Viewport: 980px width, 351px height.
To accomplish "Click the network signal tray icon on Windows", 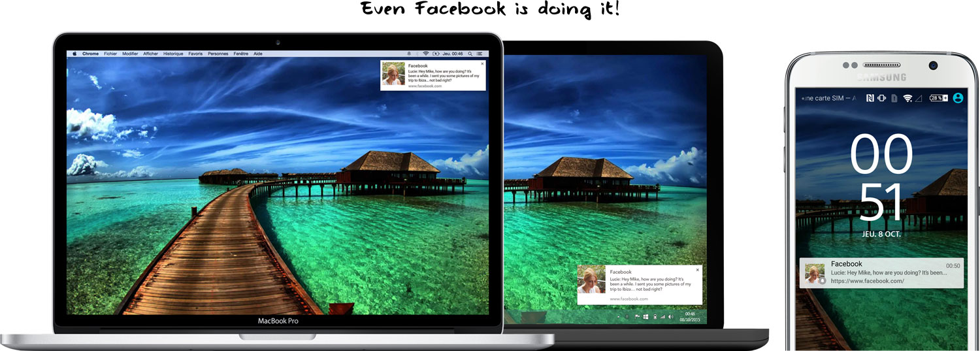I will click(x=662, y=317).
